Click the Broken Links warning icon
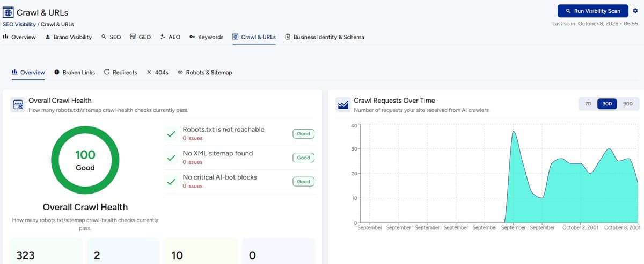This screenshot has width=644, height=264. click(57, 72)
